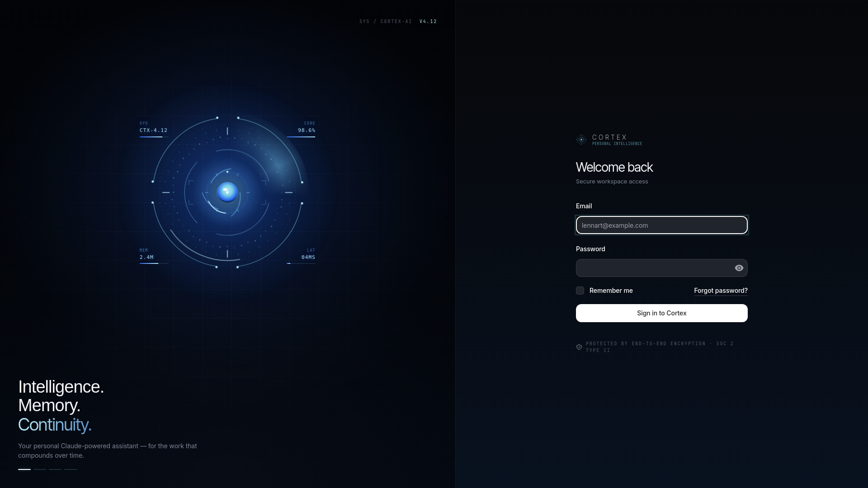Screen dimensions: 868x488
Task: Click Sign in to Cortex button
Action: pyautogui.click(x=661, y=313)
